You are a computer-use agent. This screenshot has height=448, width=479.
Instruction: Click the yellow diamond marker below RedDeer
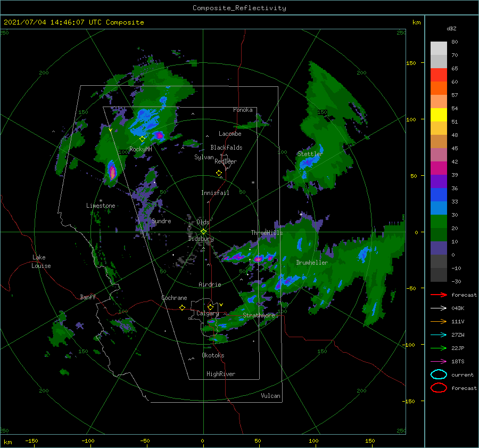pyautogui.click(x=219, y=173)
